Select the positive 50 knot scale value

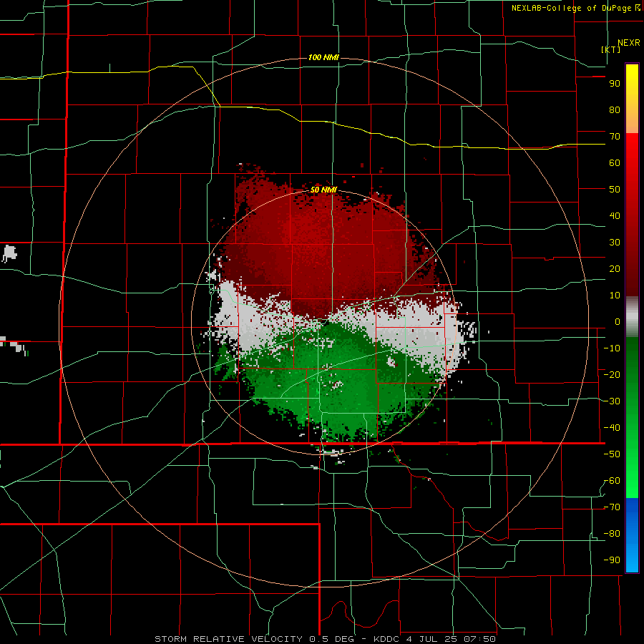point(615,190)
